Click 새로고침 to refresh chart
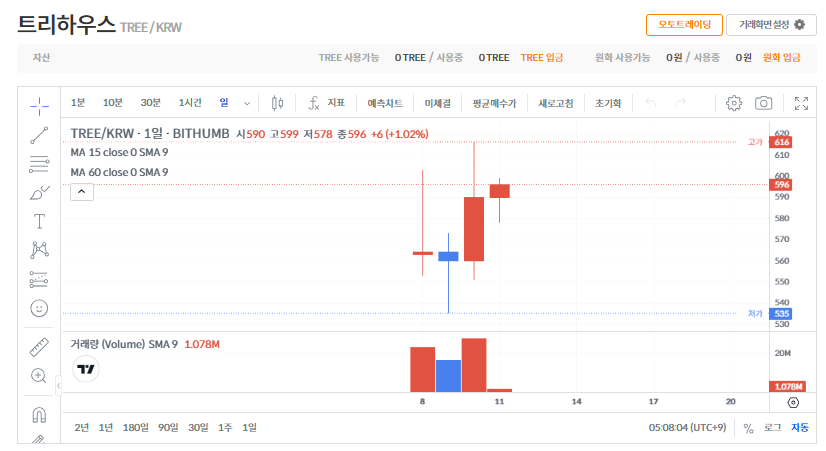Viewport: 826px width, 451px height. [x=555, y=103]
